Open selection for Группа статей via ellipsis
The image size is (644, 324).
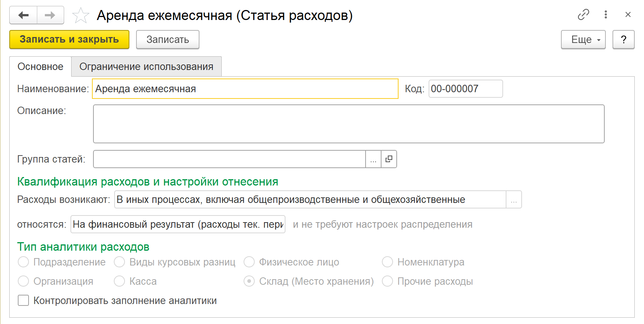click(x=373, y=159)
